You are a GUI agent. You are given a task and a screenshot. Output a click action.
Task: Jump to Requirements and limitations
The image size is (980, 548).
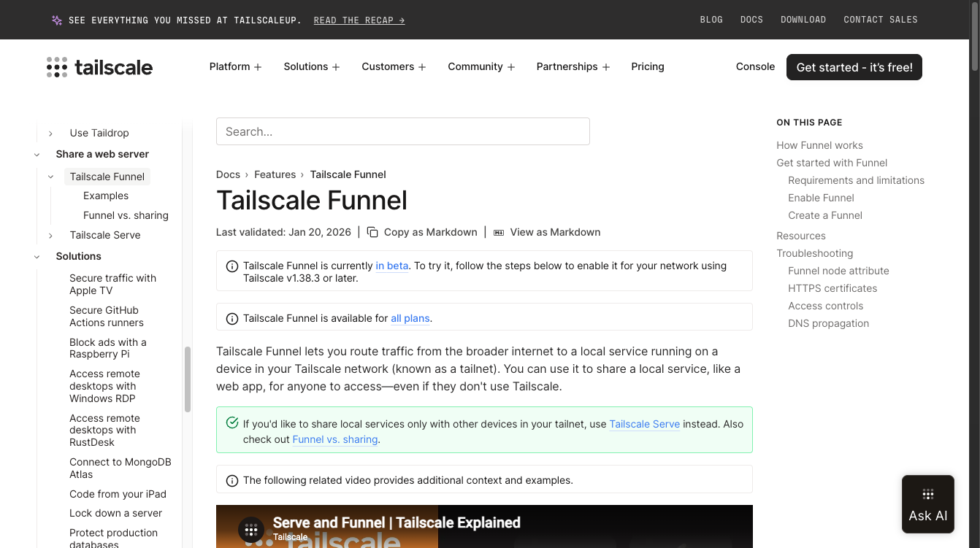click(856, 180)
